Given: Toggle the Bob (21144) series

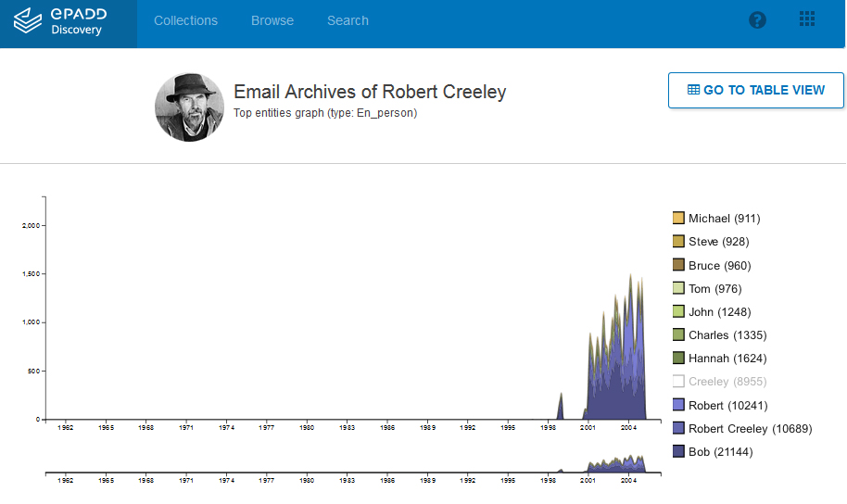Looking at the screenshot, I should (x=678, y=452).
